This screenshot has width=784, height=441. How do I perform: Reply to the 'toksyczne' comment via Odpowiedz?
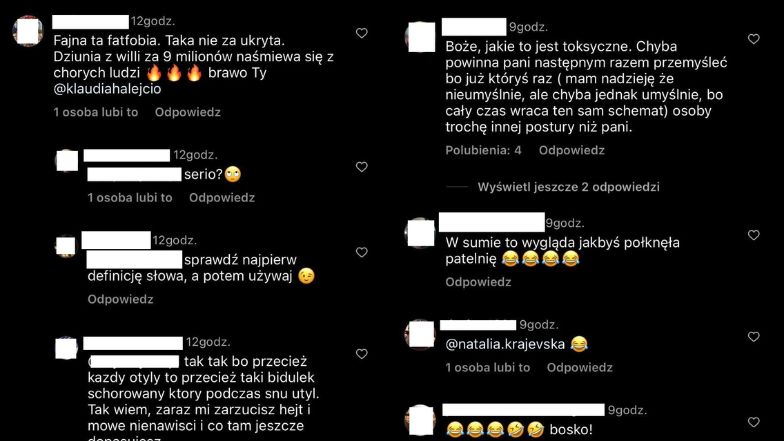tap(572, 150)
